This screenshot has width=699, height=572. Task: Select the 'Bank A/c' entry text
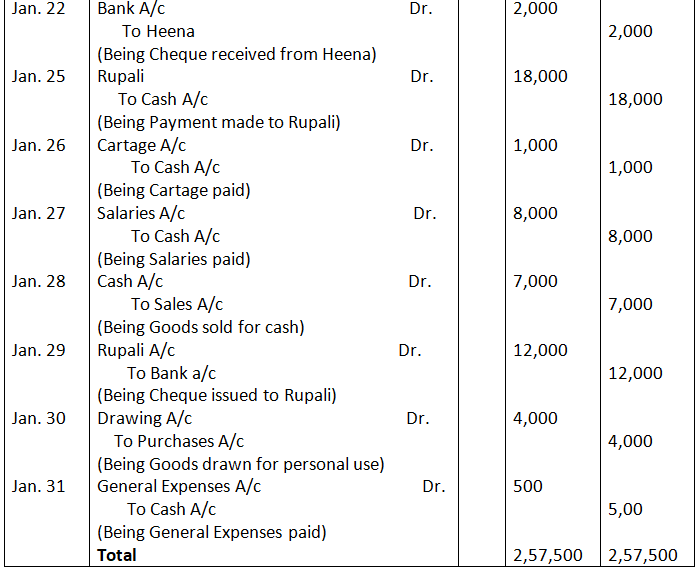click(x=131, y=9)
